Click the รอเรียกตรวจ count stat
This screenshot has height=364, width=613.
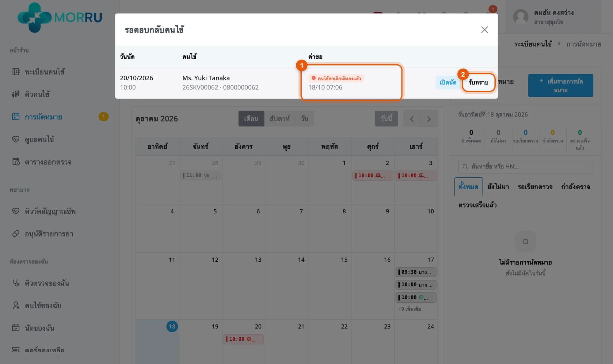click(525, 136)
